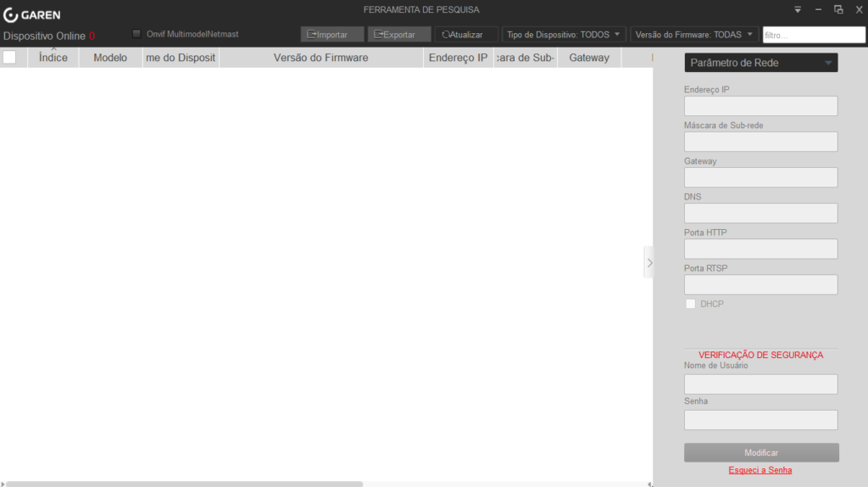The width and height of the screenshot is (868, 487).
Task: Tick the select-all checkbox in table header
Action: 9,57
